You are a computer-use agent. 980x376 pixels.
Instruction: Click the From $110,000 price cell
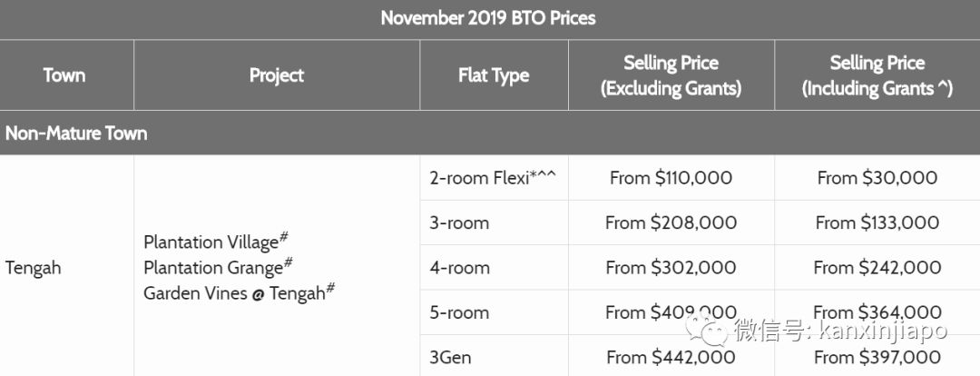[x=671, y=178]
